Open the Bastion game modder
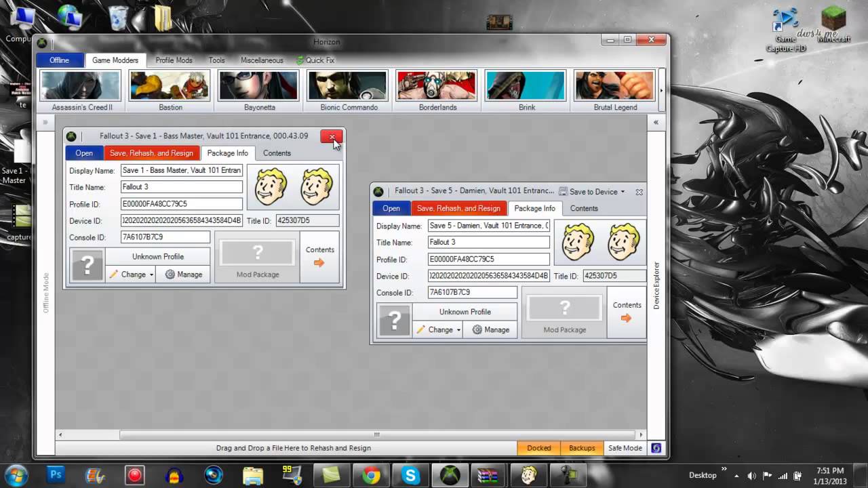Image resolution: width=868 pixels, height=488 pixels. tap(170, 91)
